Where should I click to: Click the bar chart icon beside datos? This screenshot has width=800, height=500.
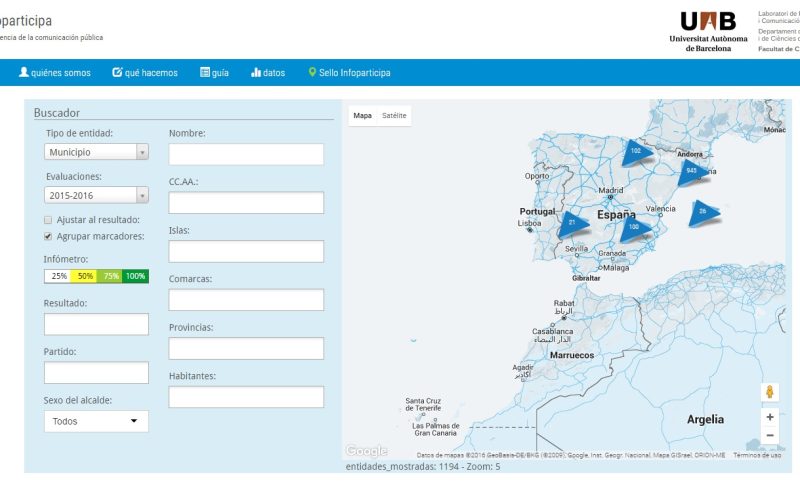(256, 72)
